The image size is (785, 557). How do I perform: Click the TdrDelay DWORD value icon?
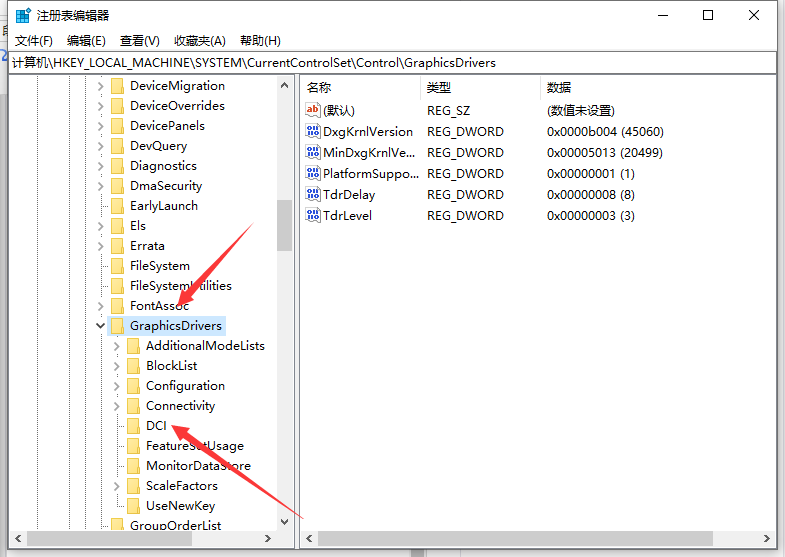coord(312,194)
